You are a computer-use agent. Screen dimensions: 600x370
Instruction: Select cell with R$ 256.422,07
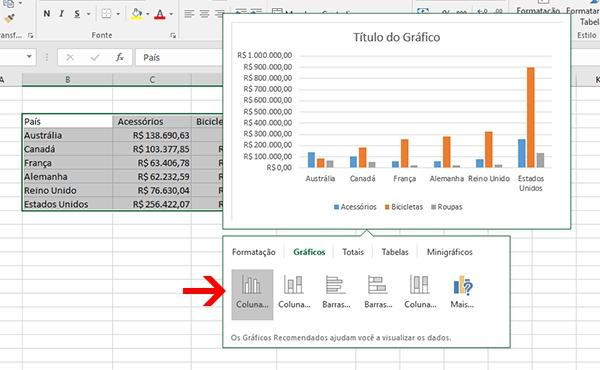[152, 204]
